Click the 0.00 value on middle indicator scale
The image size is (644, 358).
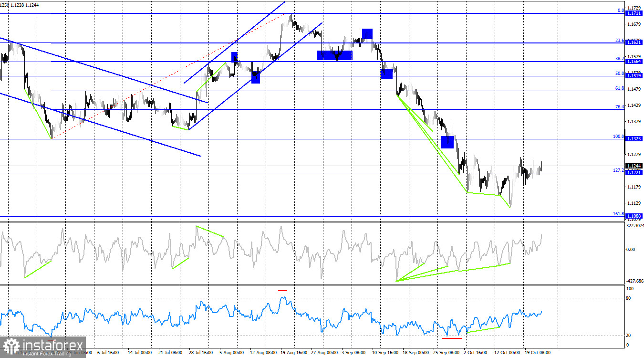[631, 249]
